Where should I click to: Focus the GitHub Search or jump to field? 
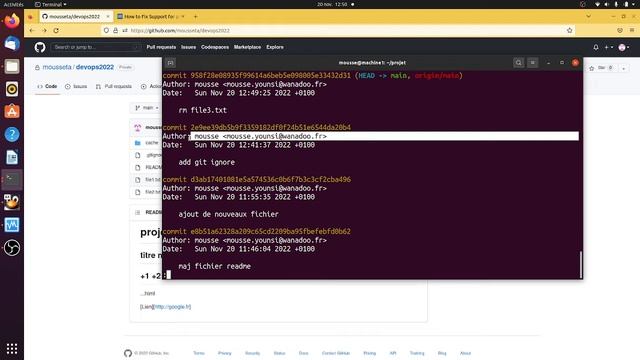click(96, 47)
